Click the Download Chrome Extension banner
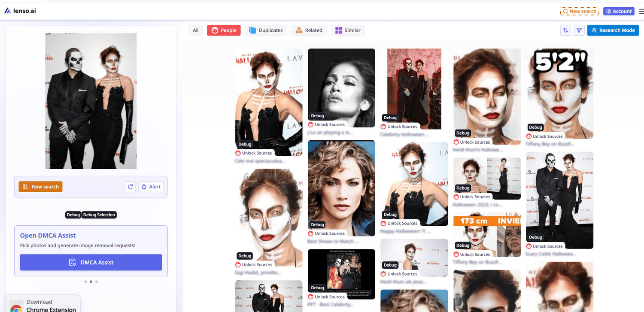Viewport: 644px width, 312px height. [43, 304]
